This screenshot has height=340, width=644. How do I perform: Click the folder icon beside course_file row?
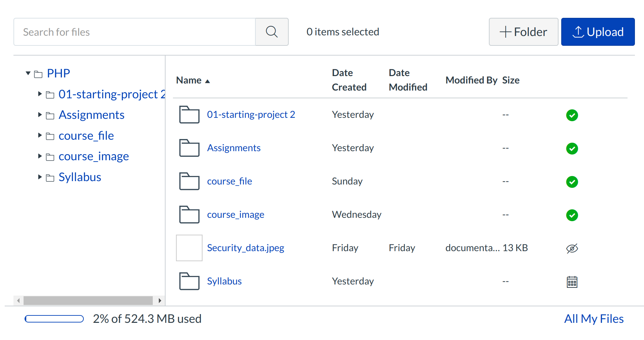click(x=189, y=181)
